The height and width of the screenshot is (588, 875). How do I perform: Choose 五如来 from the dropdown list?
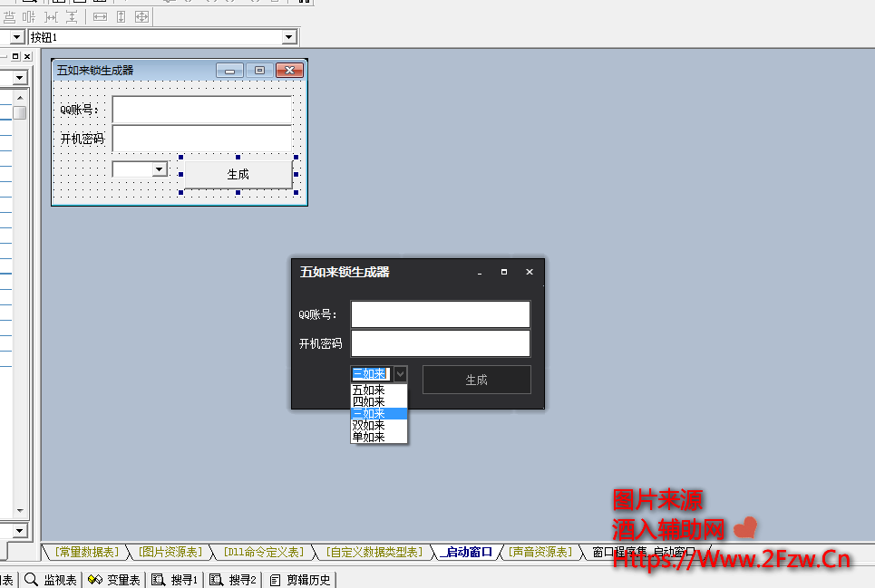pyautogui.click(x=369, y=390)
